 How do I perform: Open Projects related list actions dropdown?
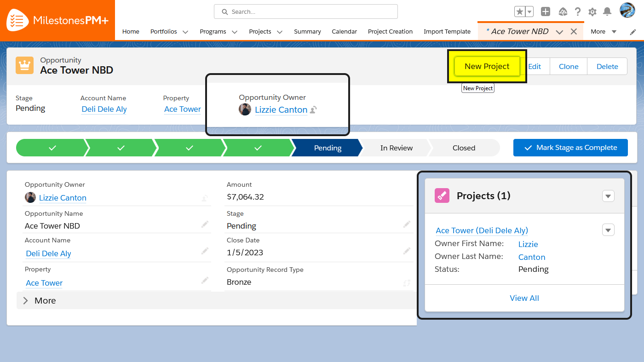608,196
